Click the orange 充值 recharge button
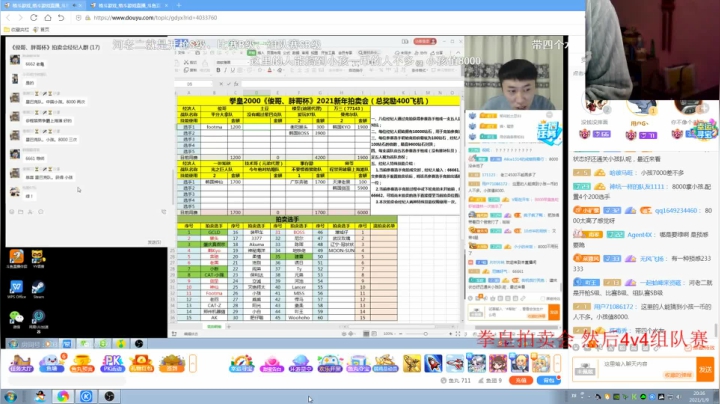720x404 pixels. (x=521, y=380)
